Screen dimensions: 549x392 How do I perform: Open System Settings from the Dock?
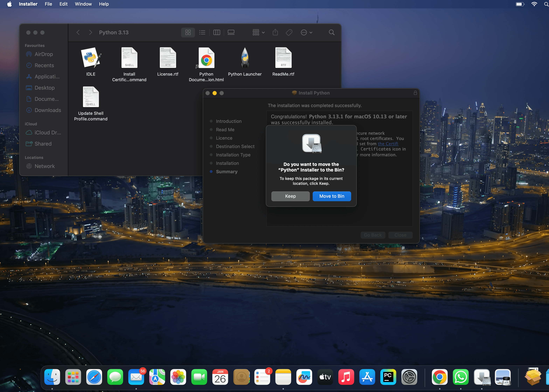coord(409,377)
